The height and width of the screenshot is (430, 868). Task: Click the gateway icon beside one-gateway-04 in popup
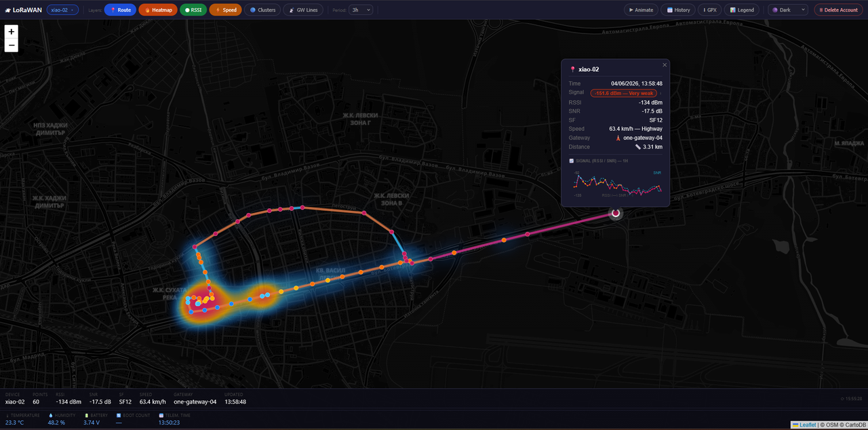click(x=618, y=138)
